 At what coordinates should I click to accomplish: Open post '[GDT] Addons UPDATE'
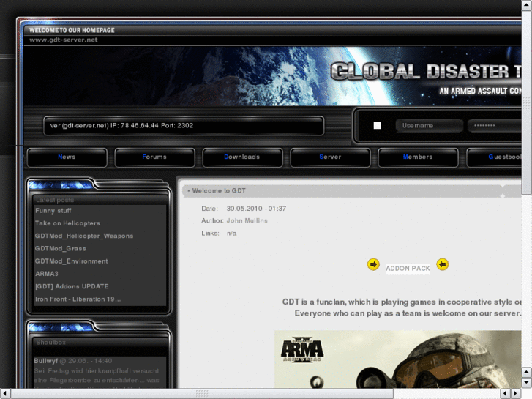click(72, 286)
